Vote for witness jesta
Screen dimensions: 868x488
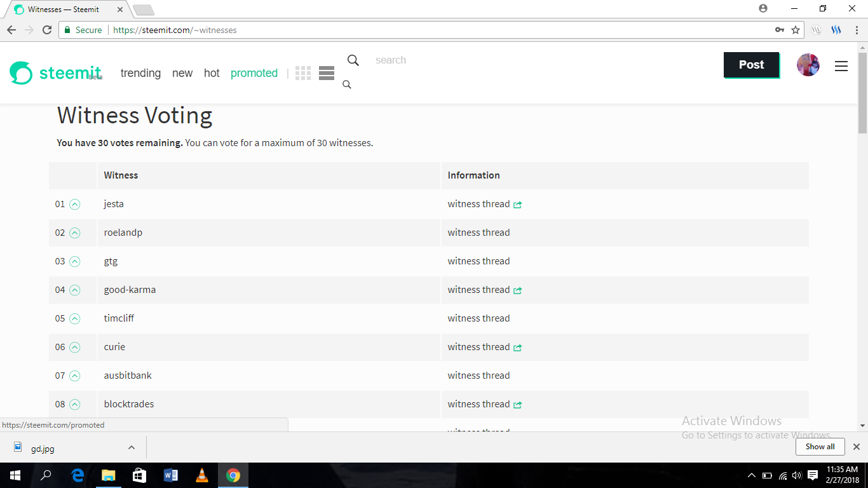click(x=76, y=204)
